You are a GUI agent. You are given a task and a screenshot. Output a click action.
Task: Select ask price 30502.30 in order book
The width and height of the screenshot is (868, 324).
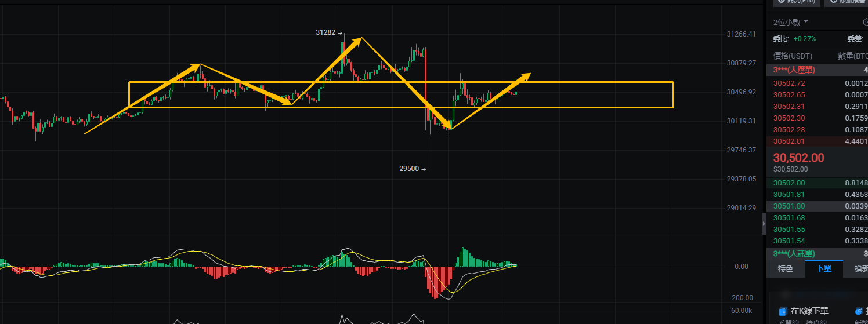pos(788,118)
